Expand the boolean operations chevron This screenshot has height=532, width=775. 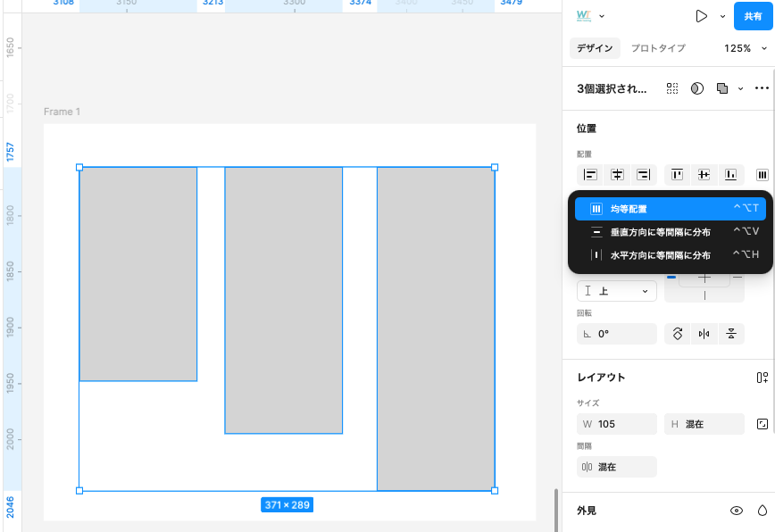click(x=740, y=88)
